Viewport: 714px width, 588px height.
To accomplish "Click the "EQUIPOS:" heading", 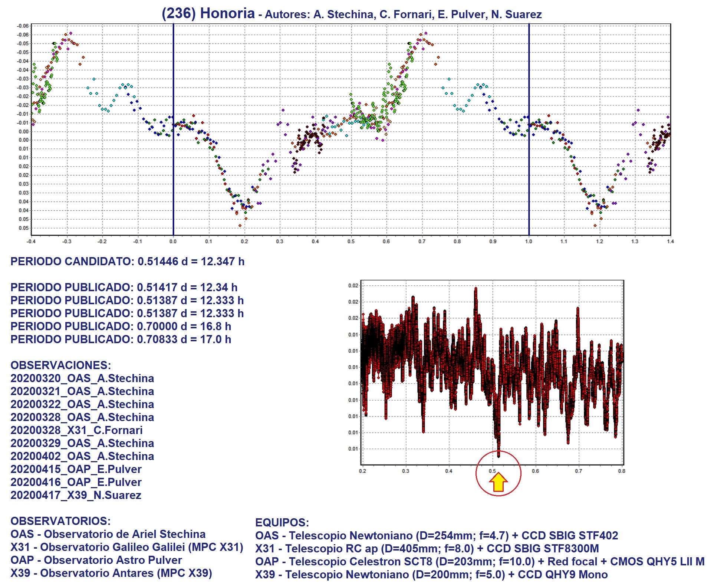I will [282, 523].
